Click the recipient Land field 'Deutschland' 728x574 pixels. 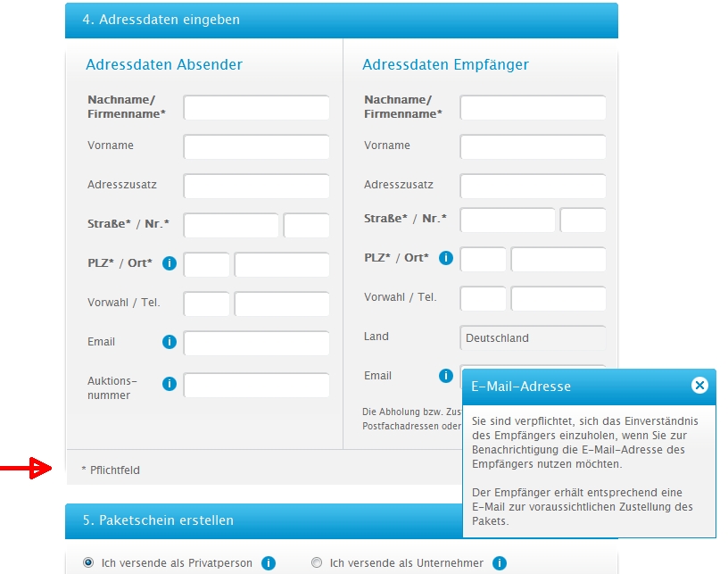click(x=533, y=338)
